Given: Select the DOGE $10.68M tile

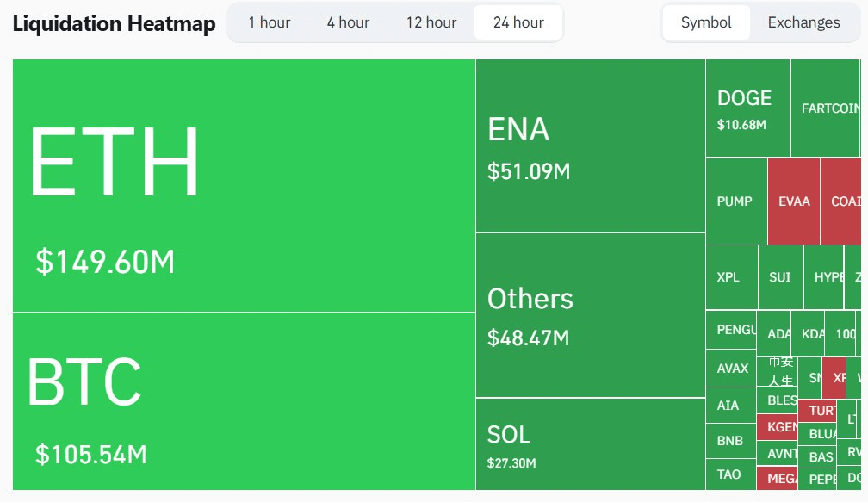Looking at the screenshot, I should tap(747, 108).
